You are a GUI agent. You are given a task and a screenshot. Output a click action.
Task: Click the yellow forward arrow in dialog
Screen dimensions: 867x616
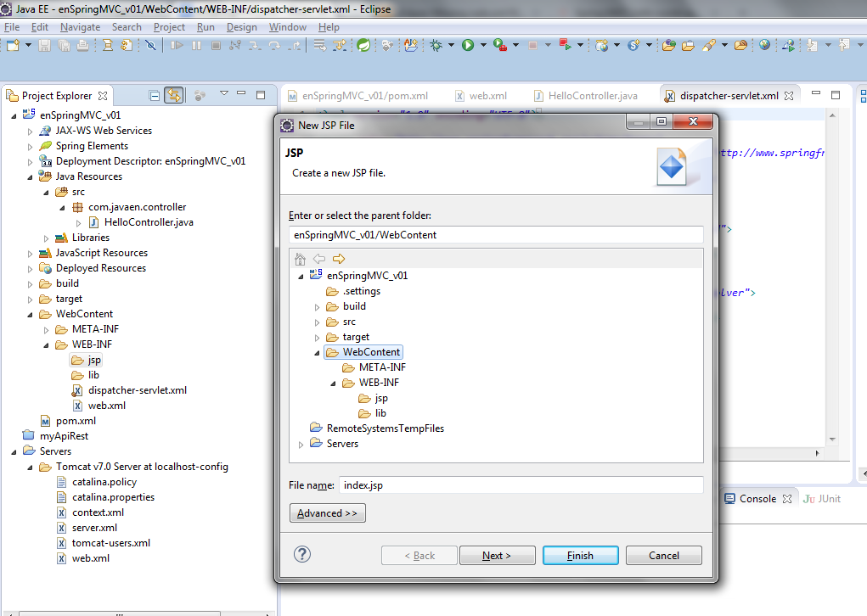pyautogui.click(x=339, y=259)
